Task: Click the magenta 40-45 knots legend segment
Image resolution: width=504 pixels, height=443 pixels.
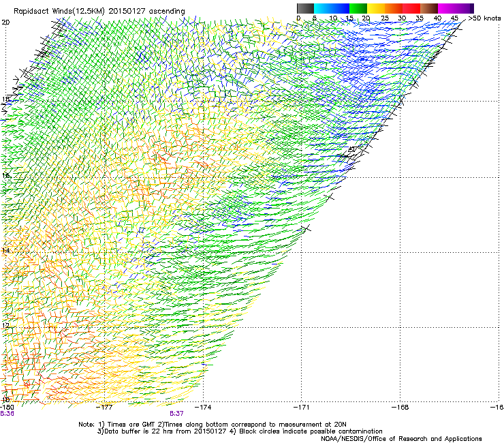Action: click(x=447, y=8)
